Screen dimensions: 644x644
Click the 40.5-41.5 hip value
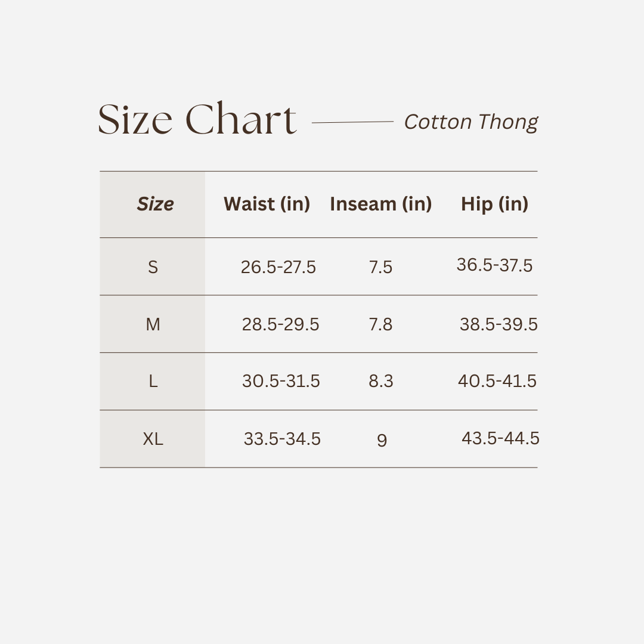point(497,381)
